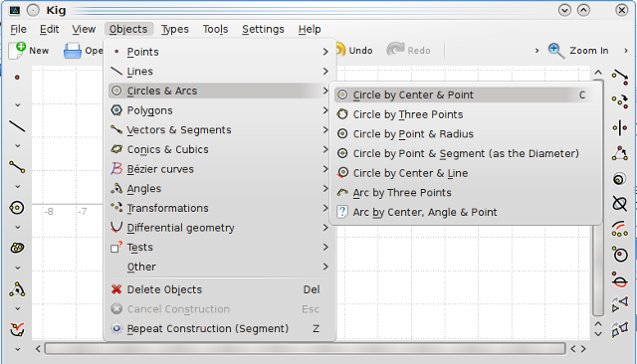Show hidden toolbar items left of Zoom In
The height and width of the screenshot is (364, 637).
536,51
